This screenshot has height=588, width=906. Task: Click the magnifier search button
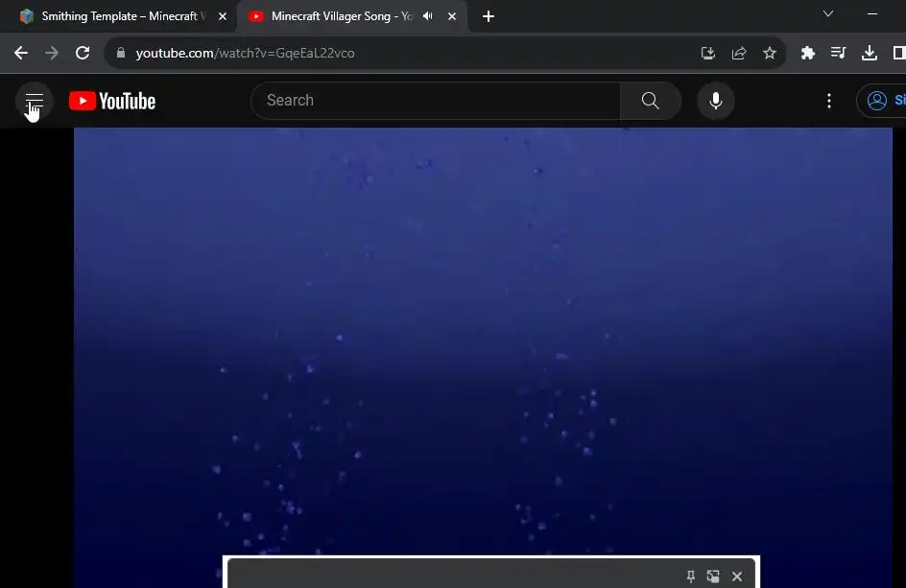coord(650,101)
